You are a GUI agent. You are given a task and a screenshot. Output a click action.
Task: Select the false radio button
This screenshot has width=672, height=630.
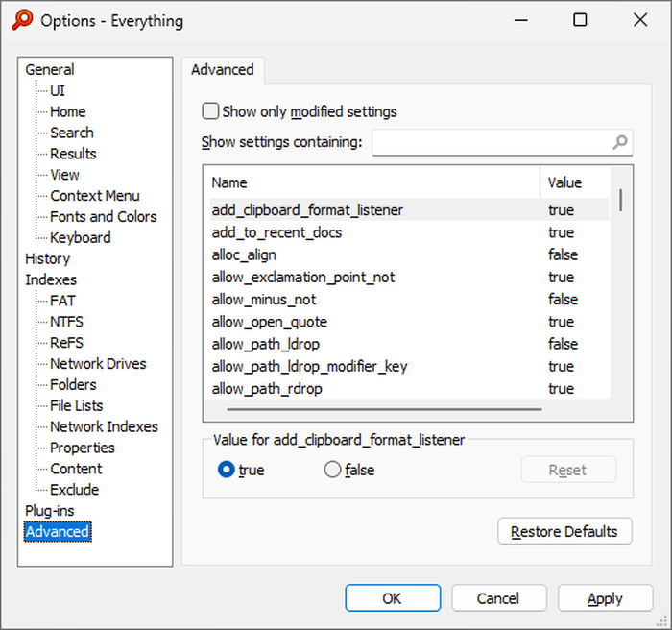click(332, 470)
